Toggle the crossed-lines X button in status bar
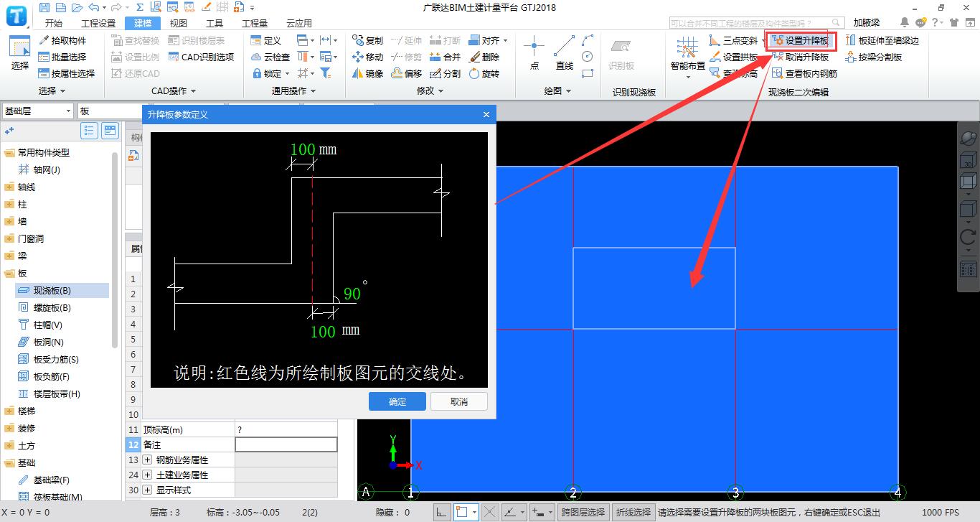 tap(490, 512)
